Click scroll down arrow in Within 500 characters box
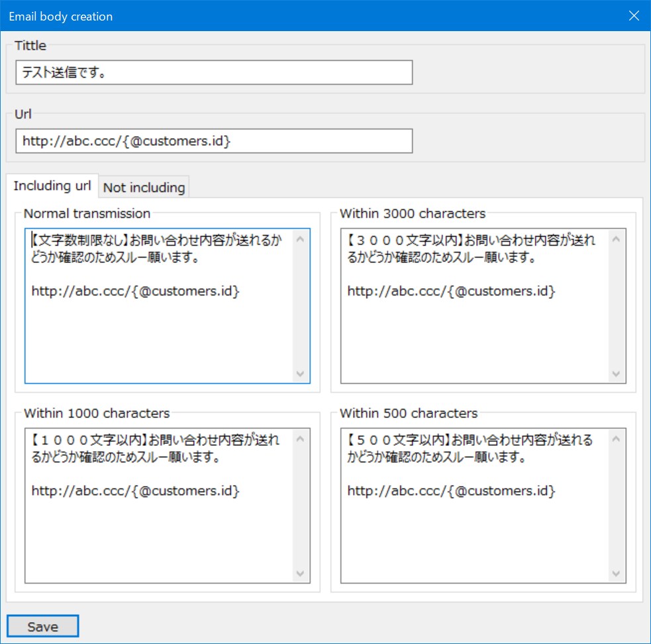The image size is (651, 644). coord(617,573)
